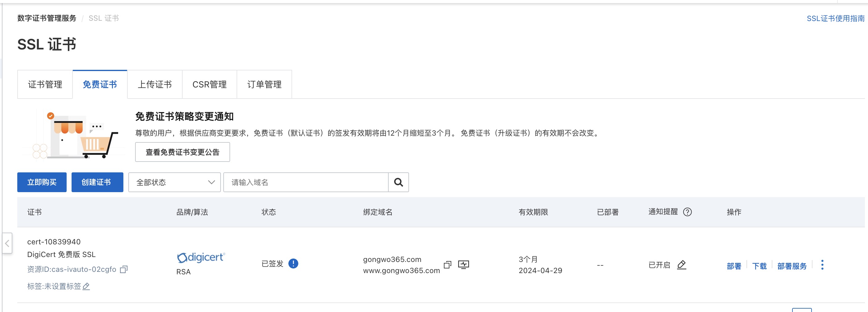Copy the resource ID cas-ivauto-02cgfo
Image resolution: width=868 pixels, height=312 pixels.
tap(124, 269)
